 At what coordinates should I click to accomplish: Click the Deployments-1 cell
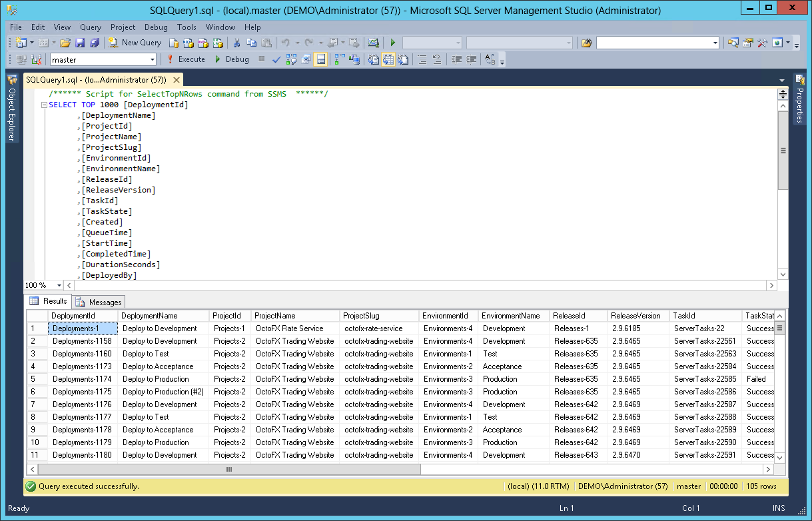click(83, 328)
